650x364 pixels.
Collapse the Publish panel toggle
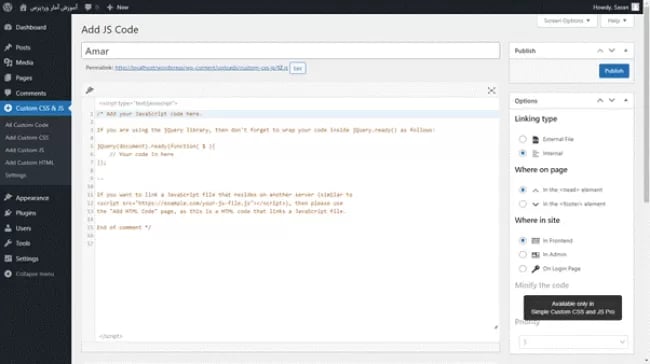626,51
